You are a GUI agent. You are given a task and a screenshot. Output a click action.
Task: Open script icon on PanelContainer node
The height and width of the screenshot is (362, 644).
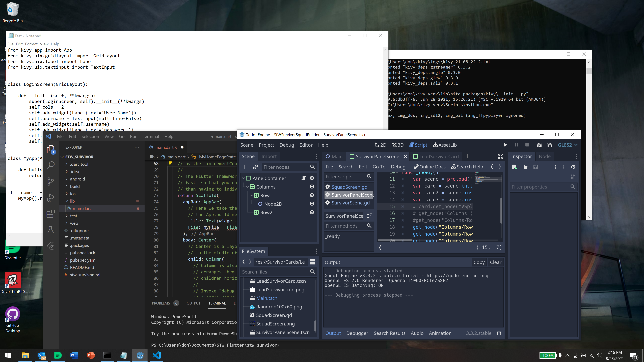point(304,178)
